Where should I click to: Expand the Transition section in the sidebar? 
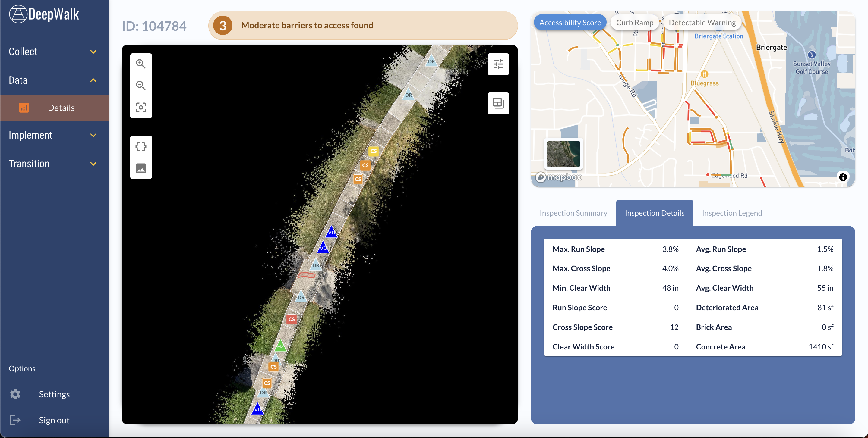coord(54,164)
